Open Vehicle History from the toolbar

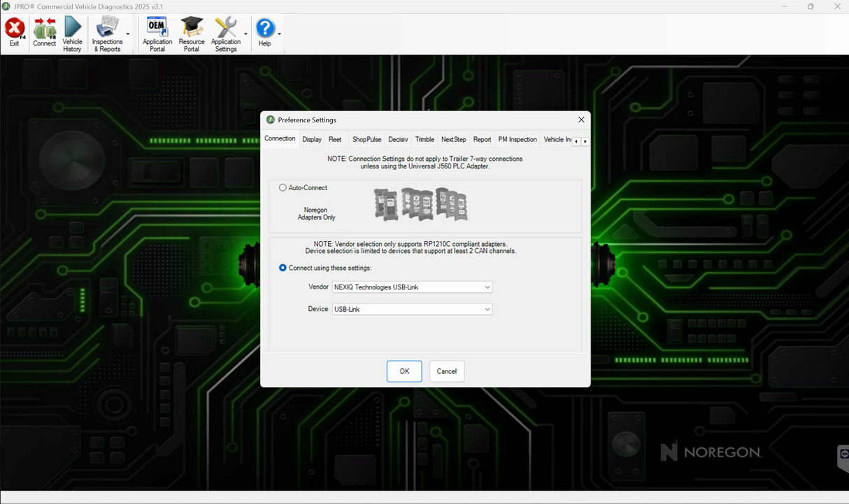click(72, 34)
